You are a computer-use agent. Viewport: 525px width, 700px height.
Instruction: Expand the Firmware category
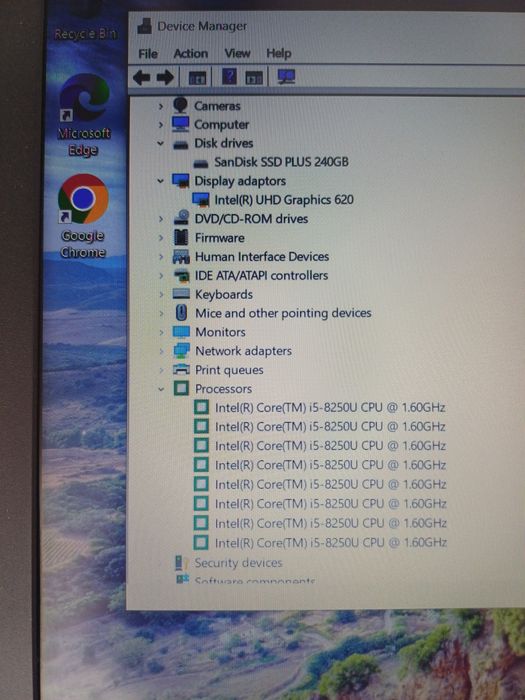point(161,238)
